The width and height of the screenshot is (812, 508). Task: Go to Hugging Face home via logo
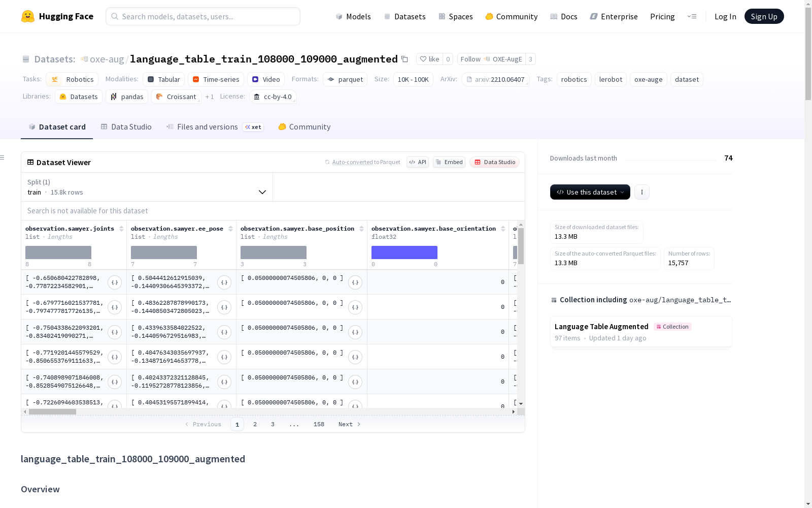[x=57, y=16]
